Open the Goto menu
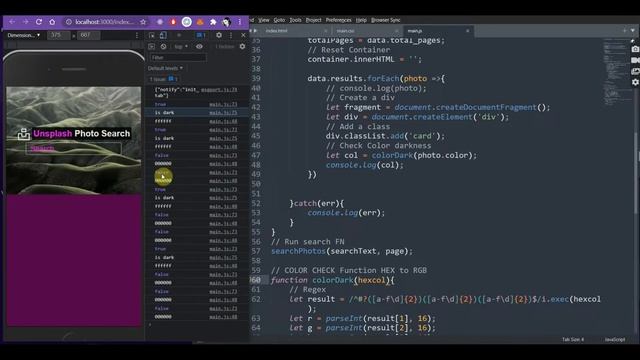Screen dimensions: 640x360 (x=279, y=20)
